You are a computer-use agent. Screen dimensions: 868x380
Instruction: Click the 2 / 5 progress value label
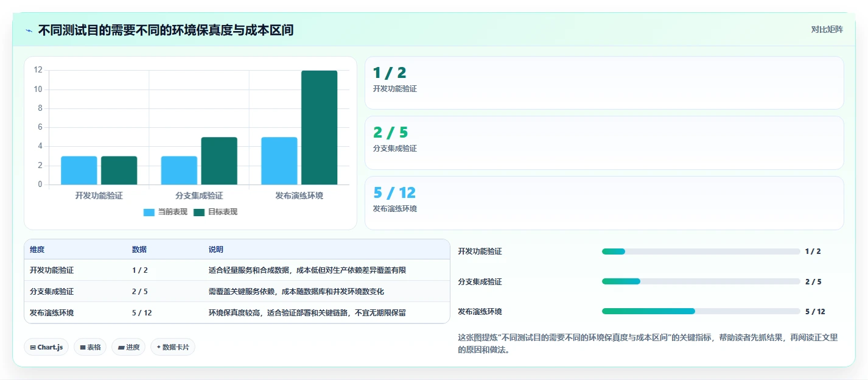[813, 281]
